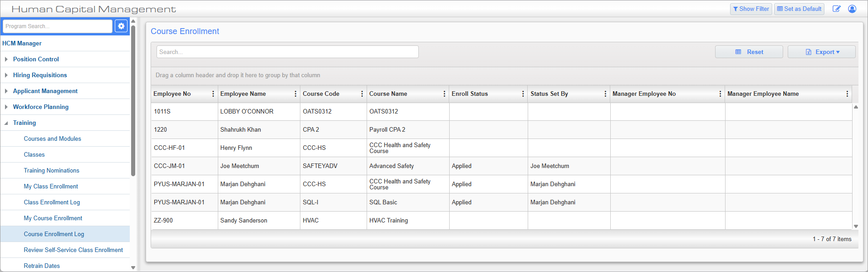This screenshot has height=272, width=868.
Task: Open Enroll Status column menu icon
Action: pos(523,94)
